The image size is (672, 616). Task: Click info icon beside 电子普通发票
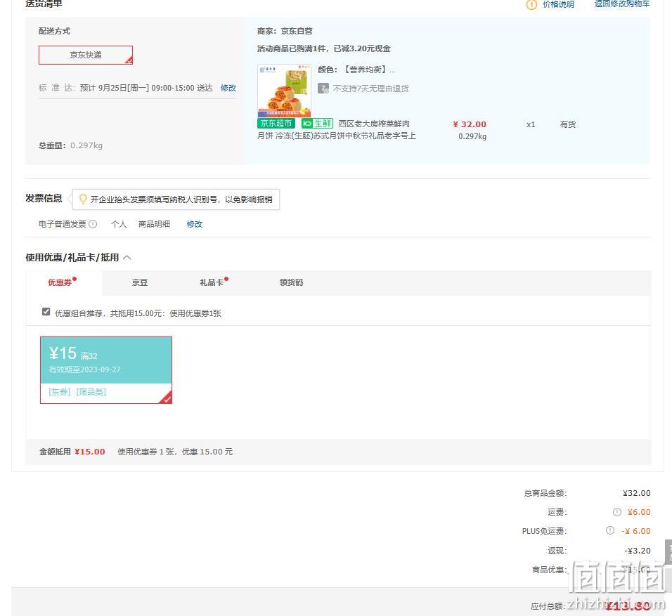pyautogui.click(x=93, y=224)
